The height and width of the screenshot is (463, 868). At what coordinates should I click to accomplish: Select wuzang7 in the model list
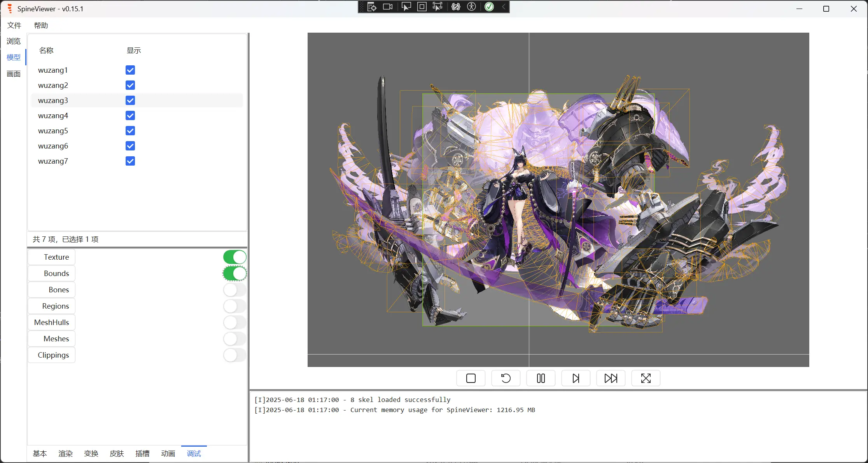tap(53, 161)
